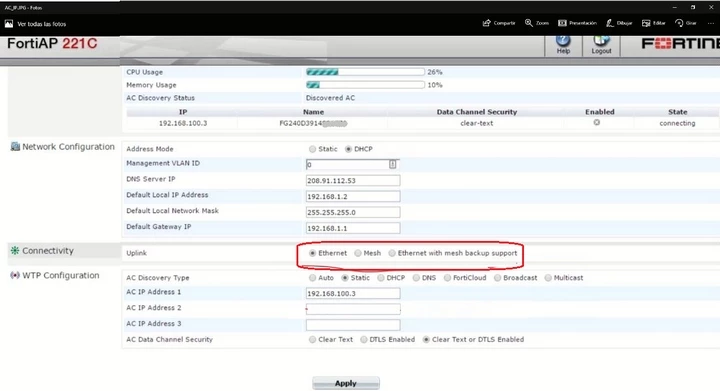Click the table cell '192.168.100.3'
The height and width of the screenshot is (391, 720).
(183, 123)
